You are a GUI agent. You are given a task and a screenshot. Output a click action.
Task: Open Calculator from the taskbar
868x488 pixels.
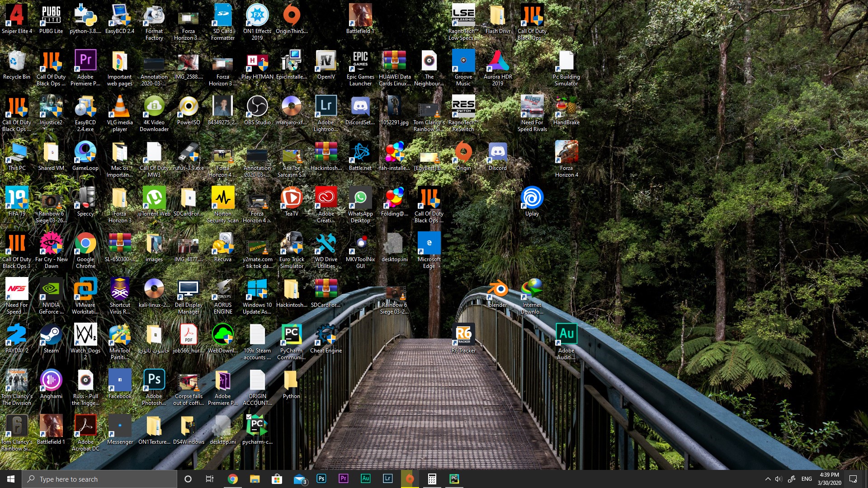pyautogui.click(x=432, y=479)
